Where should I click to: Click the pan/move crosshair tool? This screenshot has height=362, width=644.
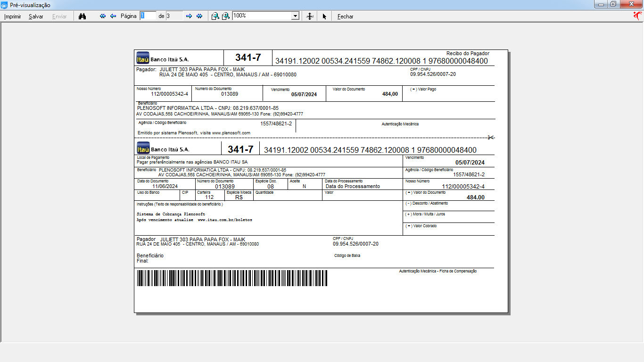[310, 16]
